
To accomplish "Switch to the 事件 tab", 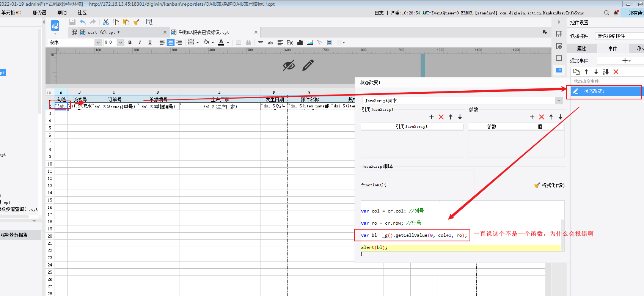I will (x=613, y=49).
